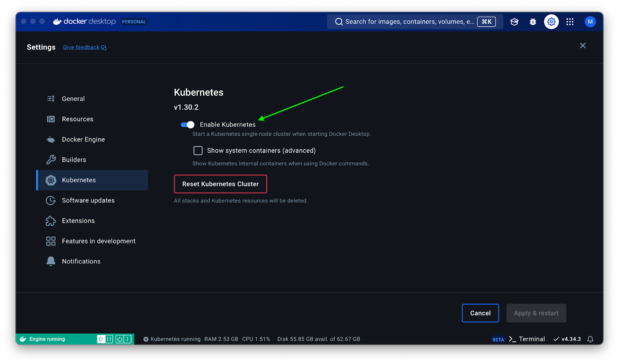Start the engine with the play button

[101, 339]
